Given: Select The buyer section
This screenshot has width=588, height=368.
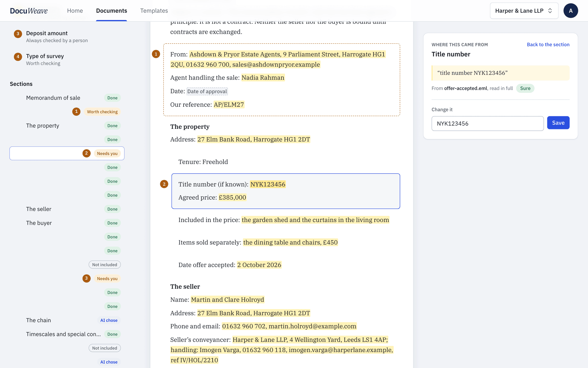Looking at the screenshot, I should point(67,223).
